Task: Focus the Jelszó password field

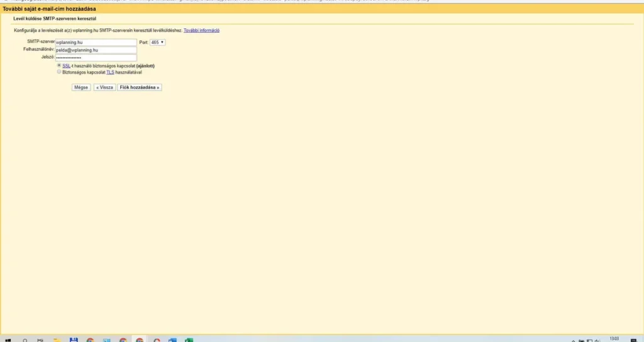Action: 96,58
